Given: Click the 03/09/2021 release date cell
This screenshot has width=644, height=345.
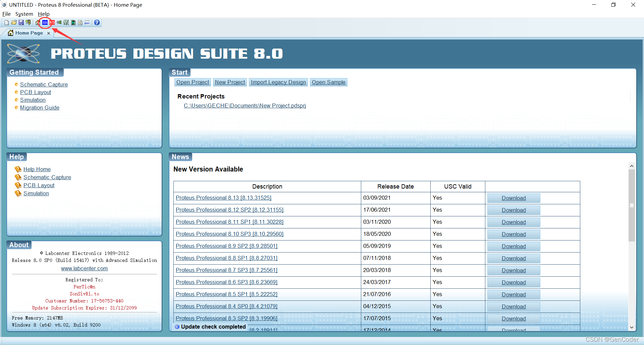Looking at the screenshot, I should [396, 198].
